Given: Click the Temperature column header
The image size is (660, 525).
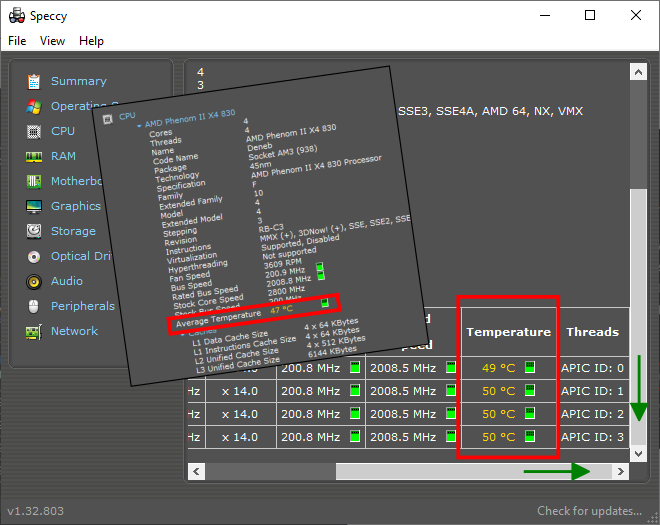Looking at the screenshot, I should pyautogui.click(x=508, y=332).
